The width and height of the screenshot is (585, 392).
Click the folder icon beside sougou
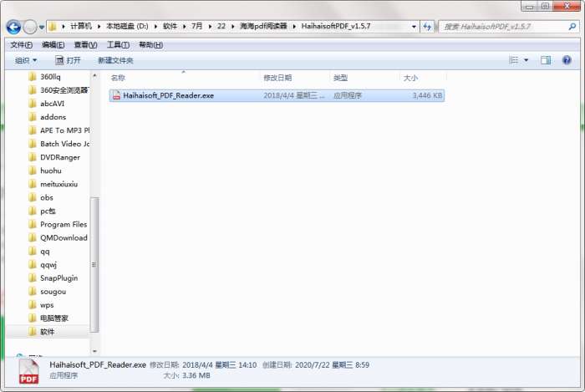click(33, 292)
